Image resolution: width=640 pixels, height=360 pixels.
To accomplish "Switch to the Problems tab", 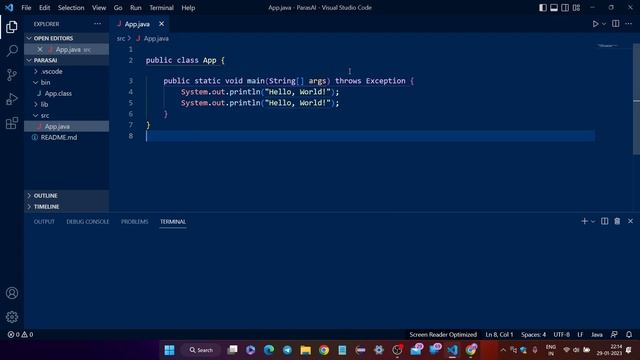I will (x=135, y=222).
